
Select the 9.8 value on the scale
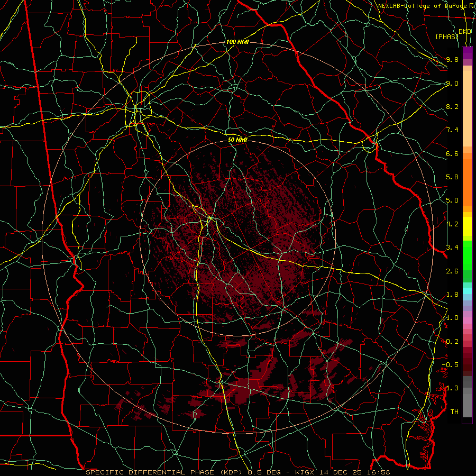click(x=452, y=59)
